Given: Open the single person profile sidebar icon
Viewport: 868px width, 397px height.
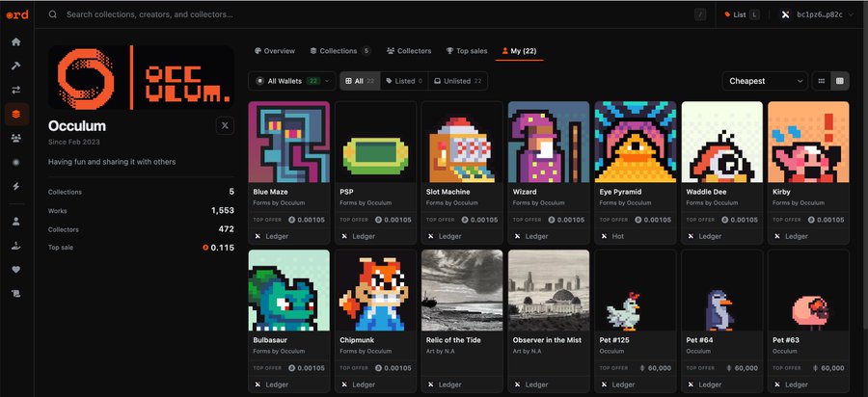Looking at the screenshot, I should pos(16,222).
